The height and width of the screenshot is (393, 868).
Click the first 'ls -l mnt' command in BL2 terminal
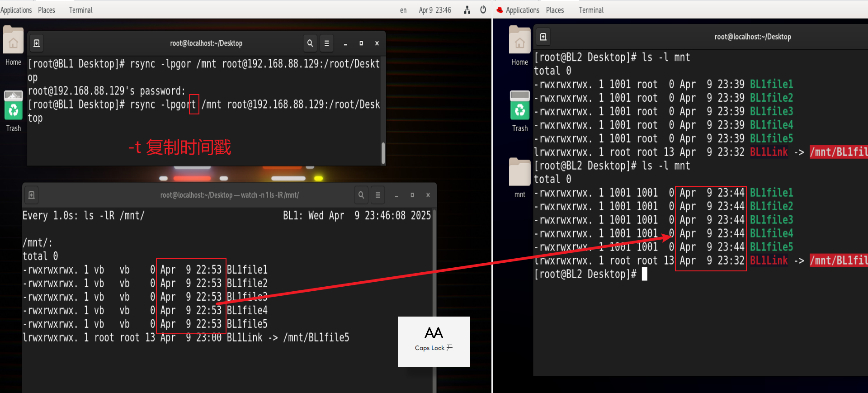click(x=666, y=57)
